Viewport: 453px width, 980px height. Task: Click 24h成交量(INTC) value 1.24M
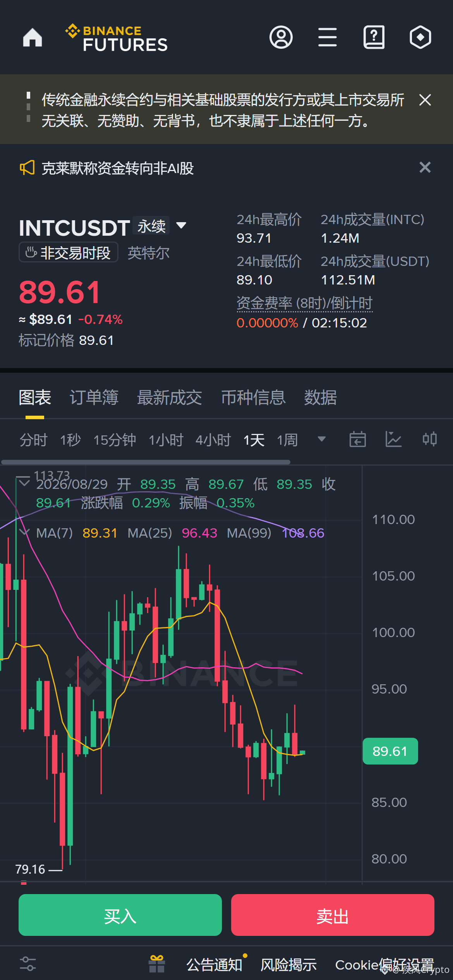click(340, 238)
